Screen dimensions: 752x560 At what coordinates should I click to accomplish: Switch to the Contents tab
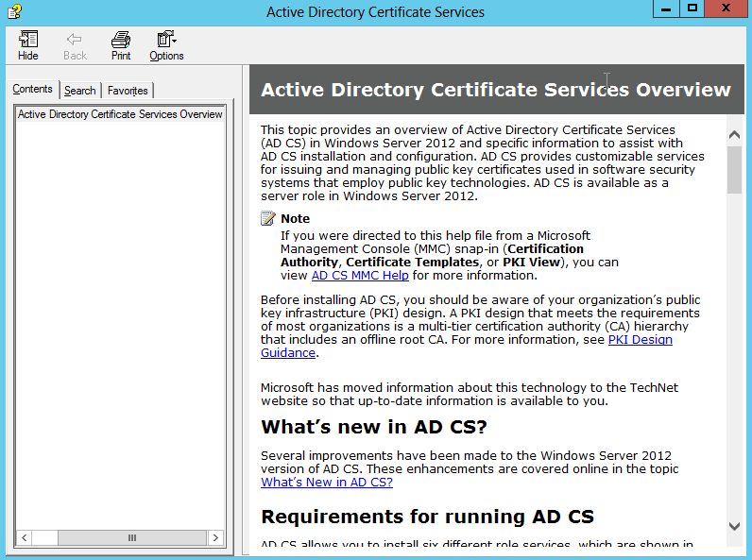(x=33, y=89)
